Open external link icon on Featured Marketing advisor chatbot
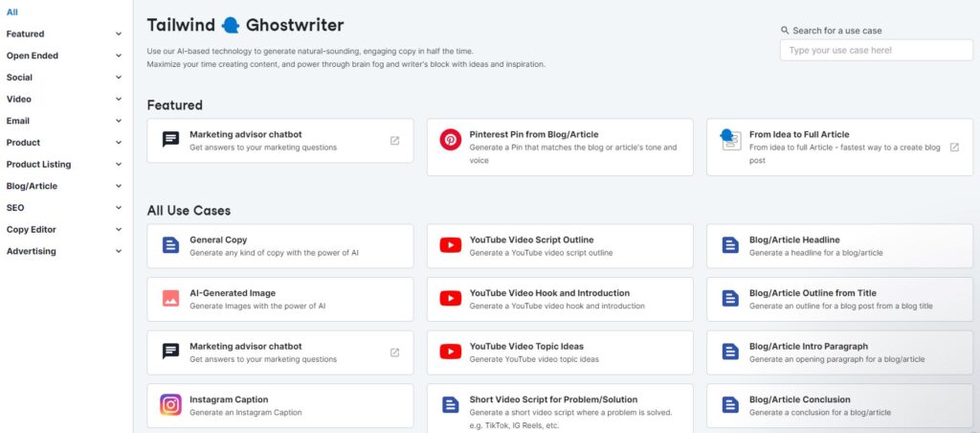980x433 pixels. pos(394,141)
